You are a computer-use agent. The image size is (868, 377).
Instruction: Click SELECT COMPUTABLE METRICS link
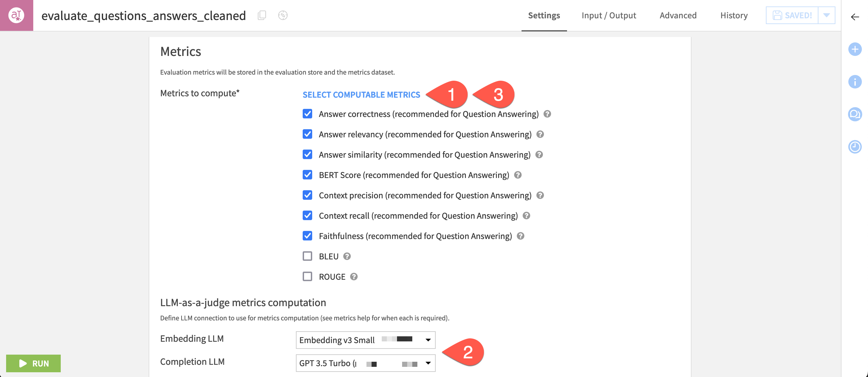361,95
